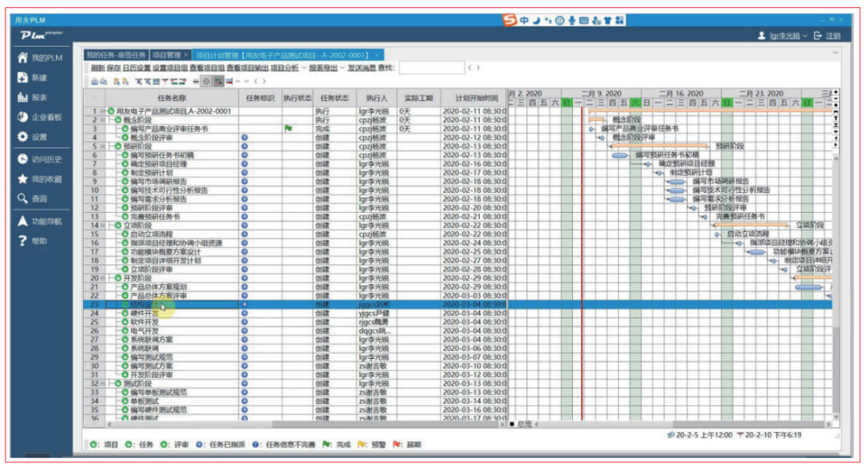Open the user lgr李光锐 dropdown

tap(805, 36)
